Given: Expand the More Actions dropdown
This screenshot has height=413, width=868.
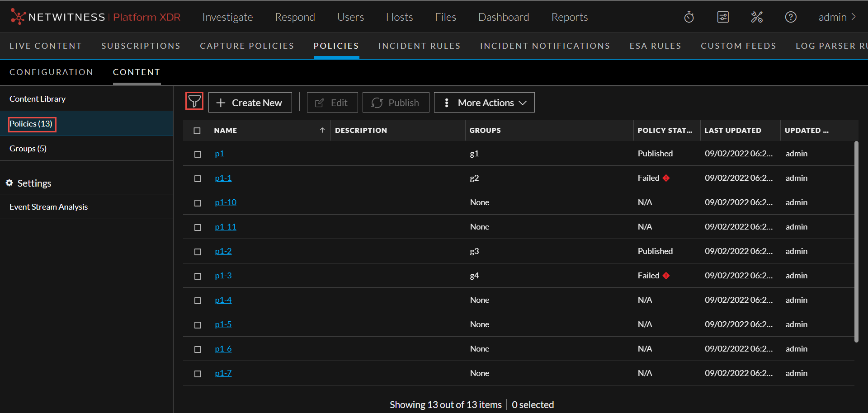Looking at the screenshot, I should click(x=484, y=103).
